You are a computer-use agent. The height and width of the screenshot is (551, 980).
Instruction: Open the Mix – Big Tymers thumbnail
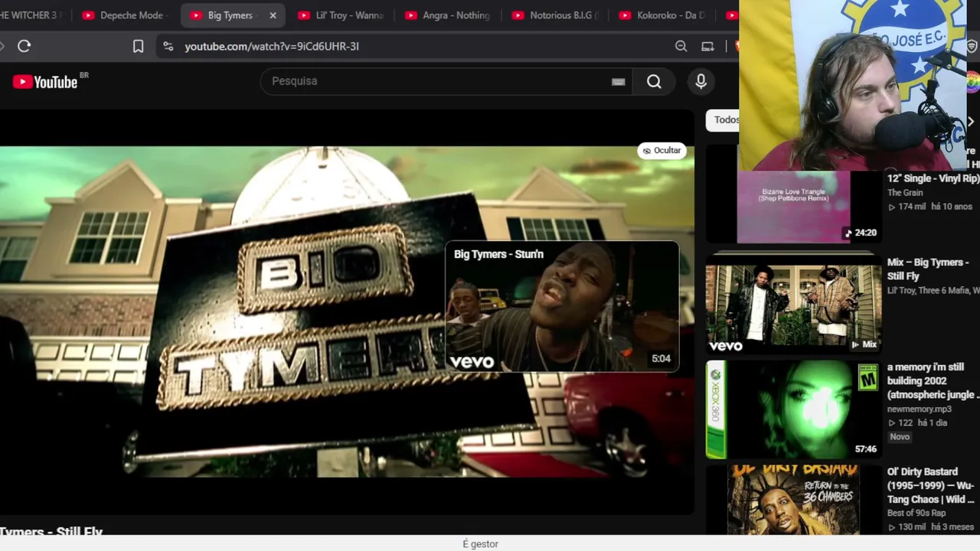point(793,305)
